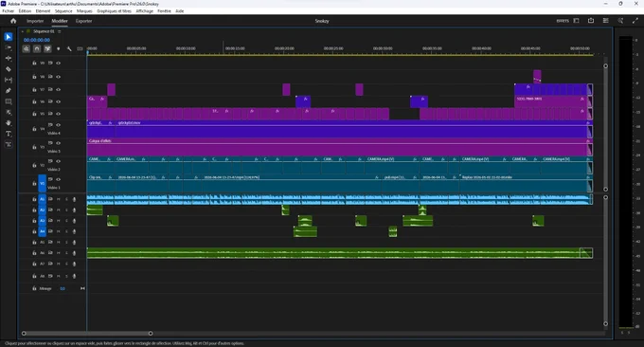Click the Mixage volume value 0,0

[63, 288]
